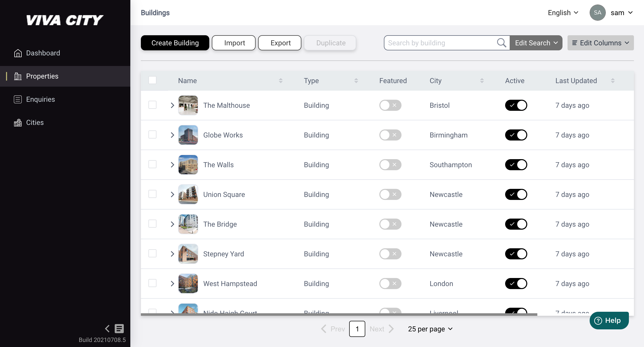Click the Create Building button

175,43
